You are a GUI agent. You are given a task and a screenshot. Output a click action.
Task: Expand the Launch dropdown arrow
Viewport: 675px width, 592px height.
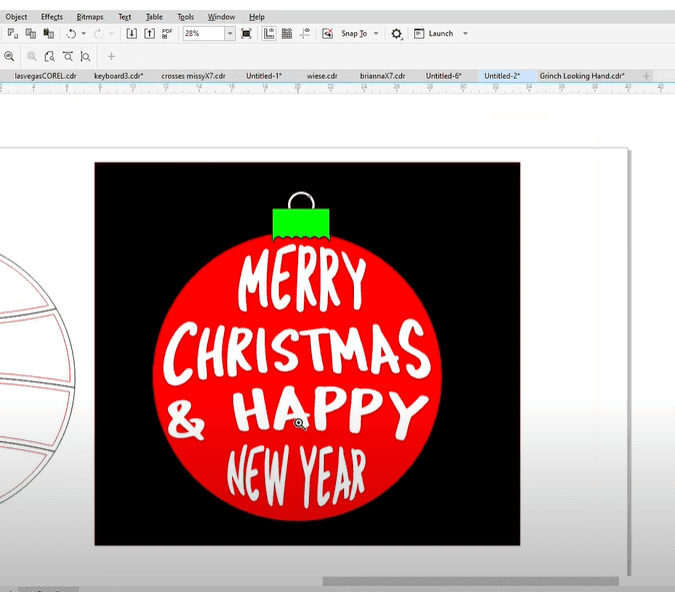click(465, 33)
